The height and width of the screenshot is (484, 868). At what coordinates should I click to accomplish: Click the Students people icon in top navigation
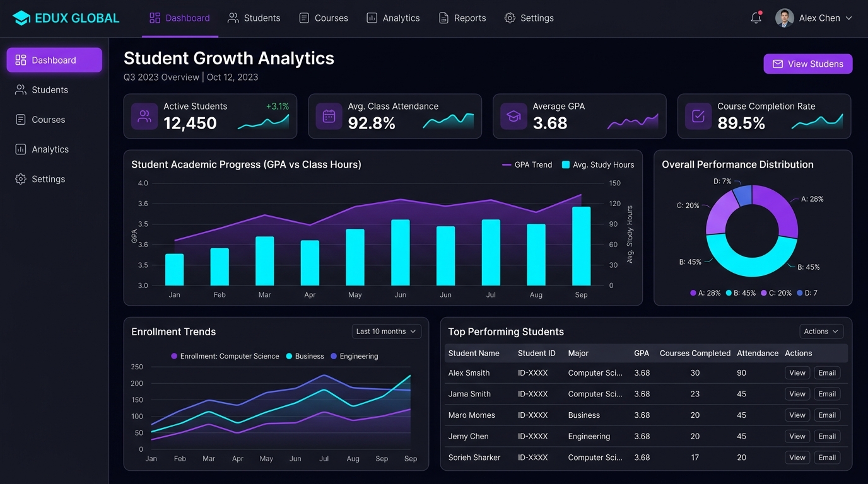(233, 18)
